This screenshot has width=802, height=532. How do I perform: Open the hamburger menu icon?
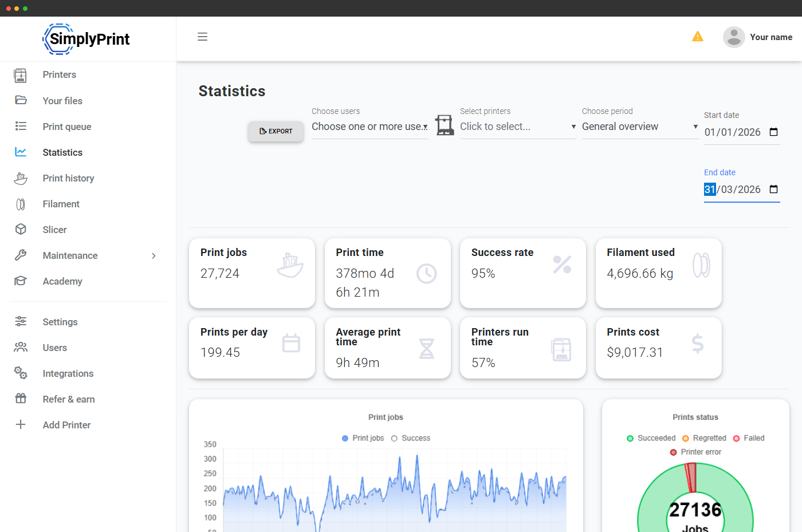[202, 37]
